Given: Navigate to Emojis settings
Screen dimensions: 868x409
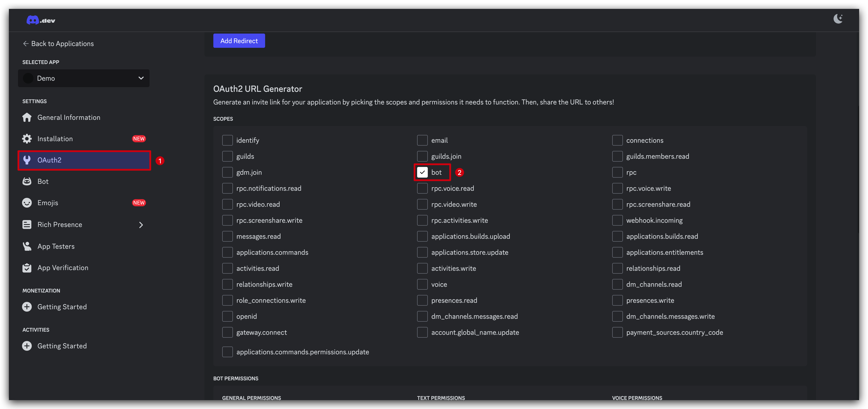Looking at the screenshot, I should [84, 203].
